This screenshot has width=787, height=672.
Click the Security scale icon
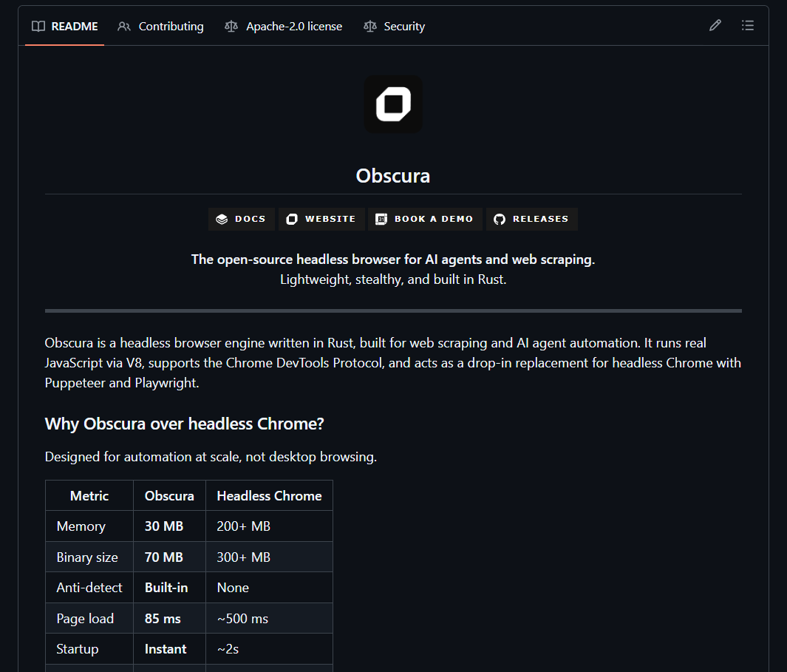pyautogui.click(x=370, y=26)
